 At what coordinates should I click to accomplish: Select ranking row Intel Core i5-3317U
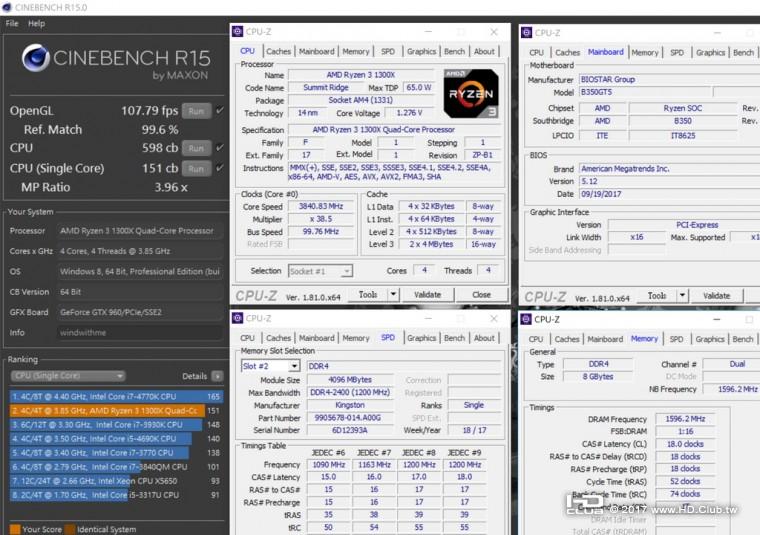coord(116,495)
